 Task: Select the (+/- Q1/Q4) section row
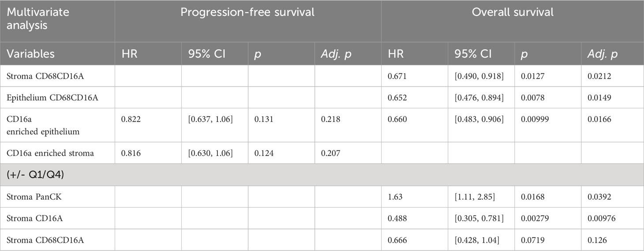click(322, 175)
